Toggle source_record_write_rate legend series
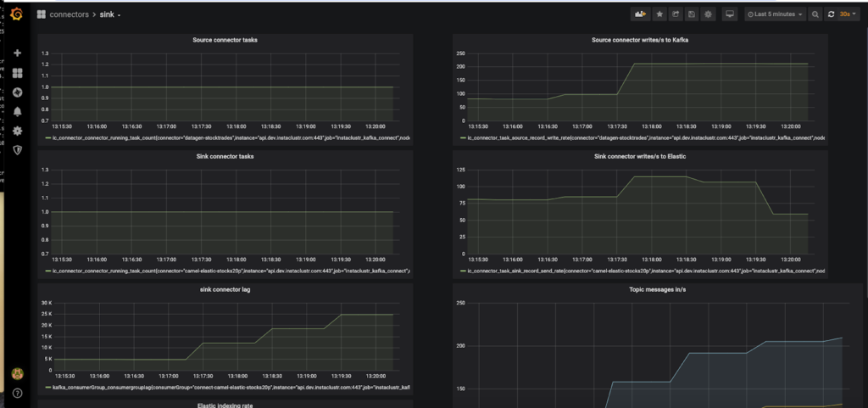Image resolution: width=868 pixels, height=408 pixels. coord(646,137)
